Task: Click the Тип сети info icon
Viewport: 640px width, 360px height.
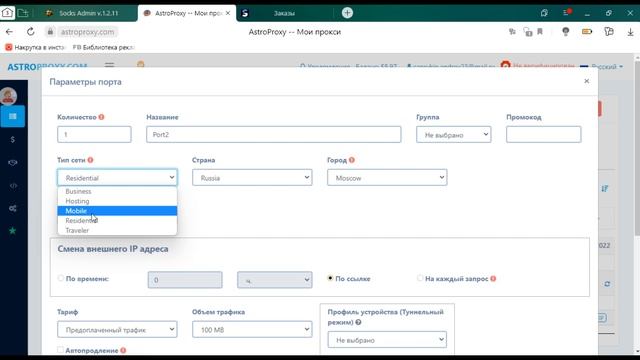Action: (x=90, y=160)
